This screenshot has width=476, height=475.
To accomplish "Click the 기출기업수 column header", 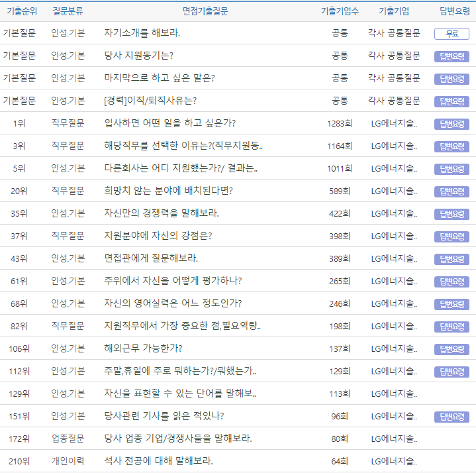I will pos(340,11).
